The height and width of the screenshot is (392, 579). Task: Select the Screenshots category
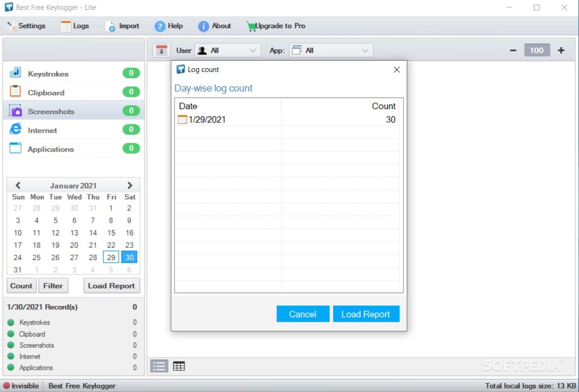pos(74,111)
